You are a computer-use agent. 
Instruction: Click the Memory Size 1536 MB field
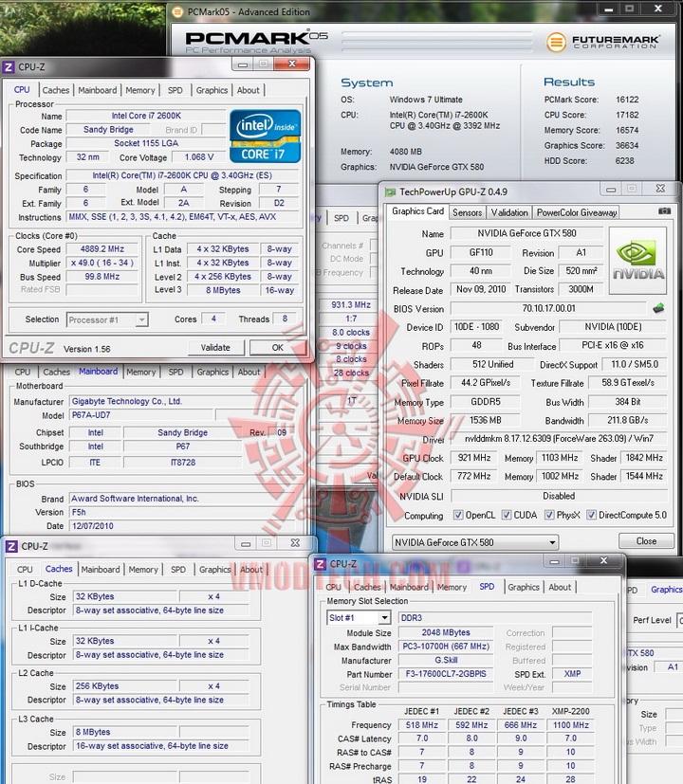click(x=485, y=421)
